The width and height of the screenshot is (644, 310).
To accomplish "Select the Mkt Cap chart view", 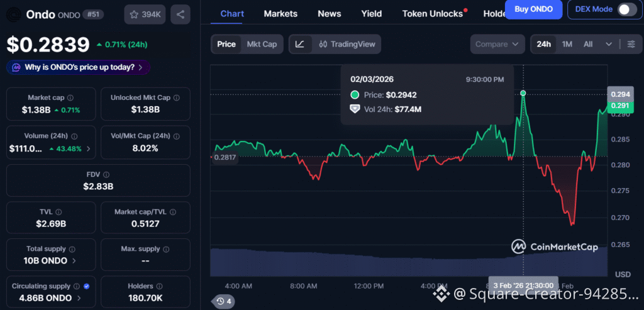I will 262,44.
